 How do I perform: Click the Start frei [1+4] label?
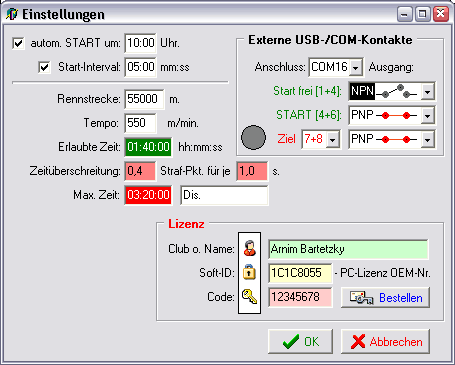[x=307, y=91]
